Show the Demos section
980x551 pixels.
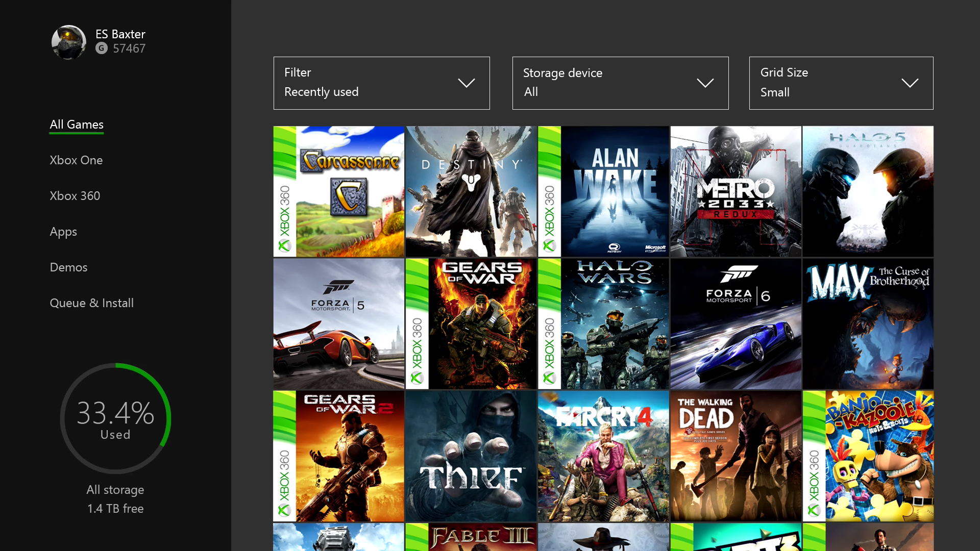tap(68, 267)
